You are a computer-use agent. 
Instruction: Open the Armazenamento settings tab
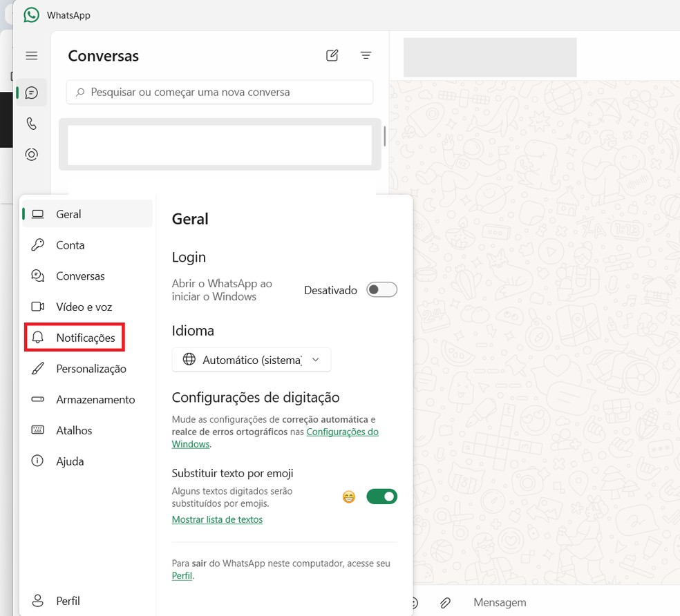coord(87,400)
